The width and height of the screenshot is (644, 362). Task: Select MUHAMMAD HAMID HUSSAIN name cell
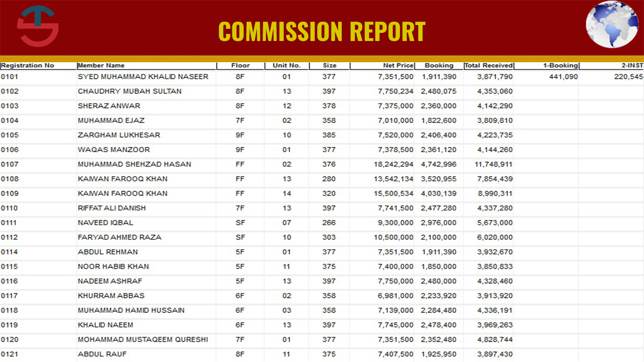pos(131,310)
